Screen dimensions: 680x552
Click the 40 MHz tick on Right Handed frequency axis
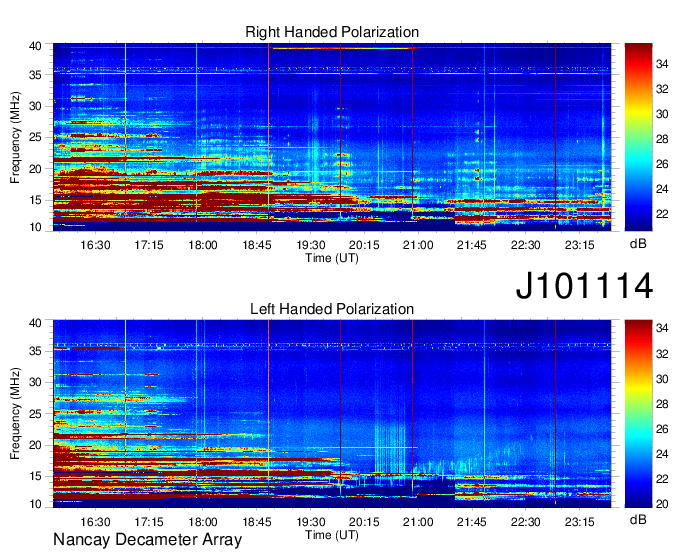[35, 46]
